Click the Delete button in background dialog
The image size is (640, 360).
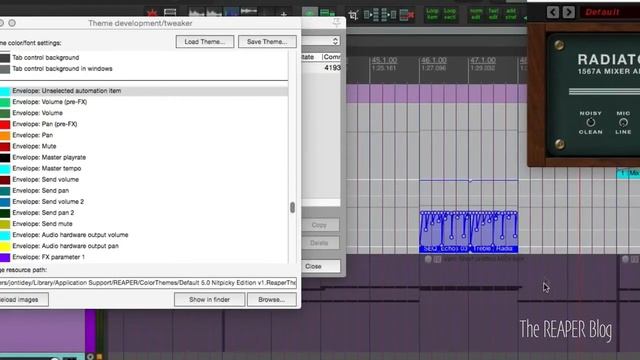pyautogui.click(x=320, y=243)
